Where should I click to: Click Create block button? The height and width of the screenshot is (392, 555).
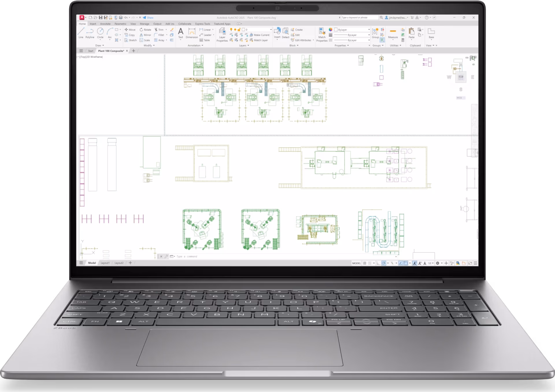pyautogui.click(x=297, y=30)
